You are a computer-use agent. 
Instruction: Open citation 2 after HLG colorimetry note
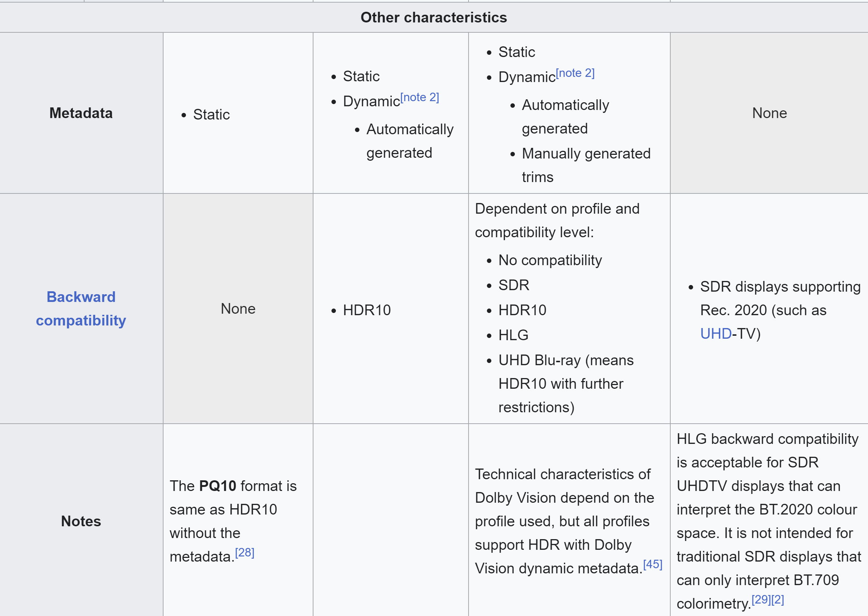[777, 600]
